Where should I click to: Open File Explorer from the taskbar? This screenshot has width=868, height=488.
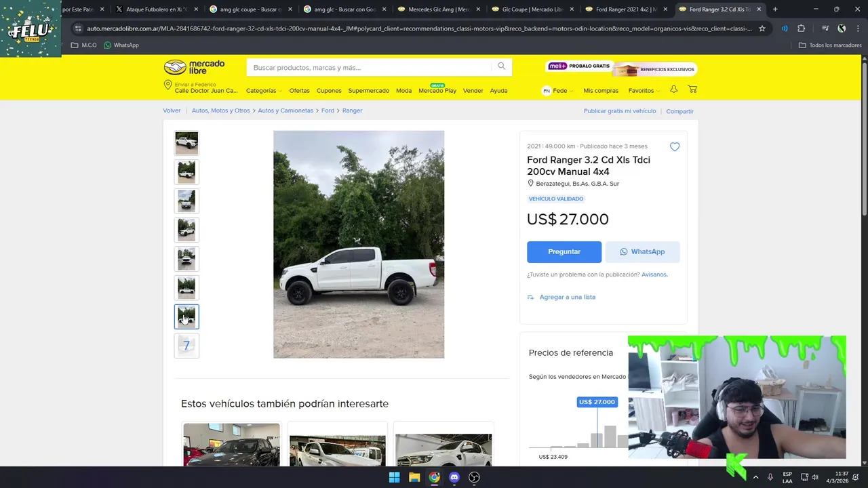point(414,477)
